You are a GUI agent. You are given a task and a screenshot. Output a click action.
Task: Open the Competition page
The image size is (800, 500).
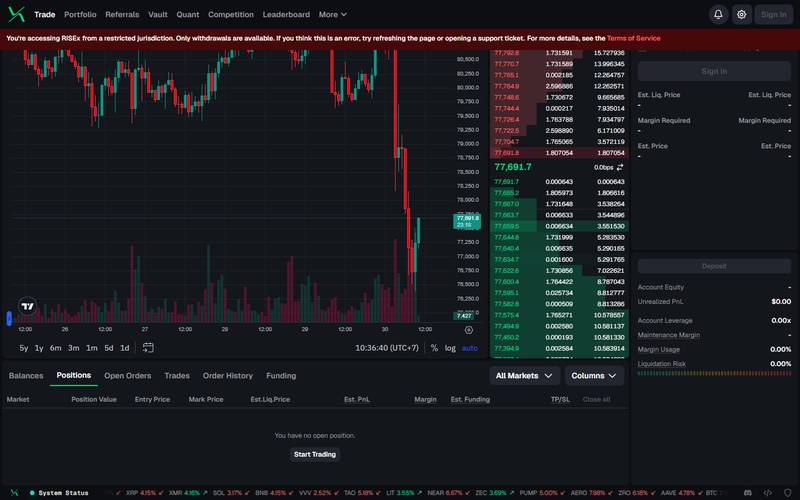(x=231, y=15)
